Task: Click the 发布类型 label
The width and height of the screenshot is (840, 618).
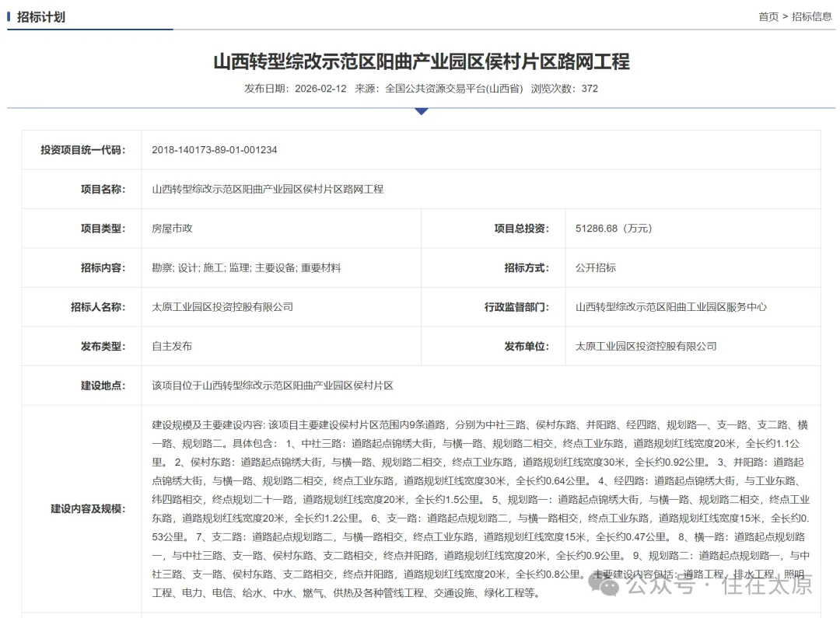Action: click(x=103, y=347)
